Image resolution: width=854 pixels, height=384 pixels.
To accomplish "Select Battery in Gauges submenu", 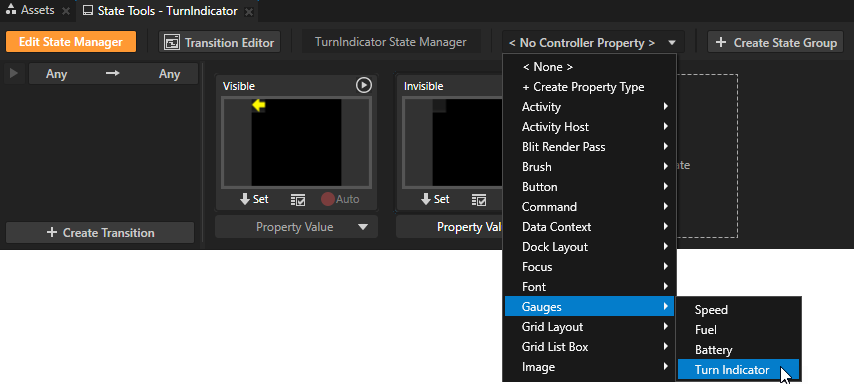I will (x=738, y=350).
